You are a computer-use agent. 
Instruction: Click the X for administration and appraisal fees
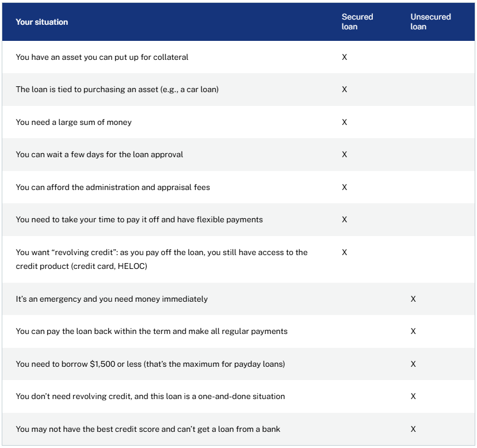[345, 187]
